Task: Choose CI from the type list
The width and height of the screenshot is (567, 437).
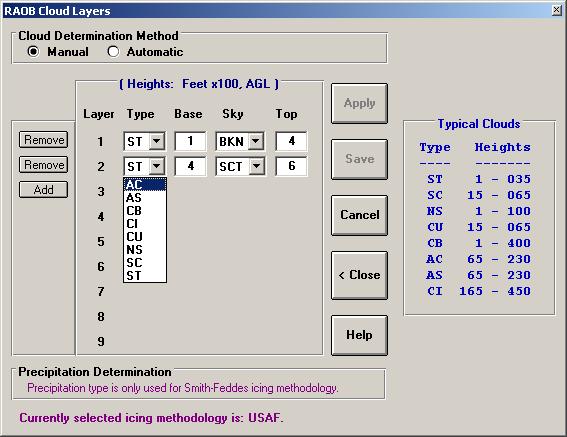Action: click(145, 224)
